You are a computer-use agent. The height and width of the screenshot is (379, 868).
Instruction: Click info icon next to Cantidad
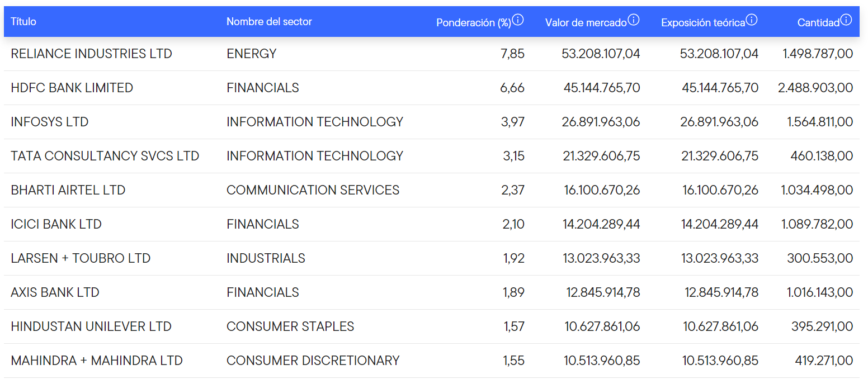tap(846, 20)
